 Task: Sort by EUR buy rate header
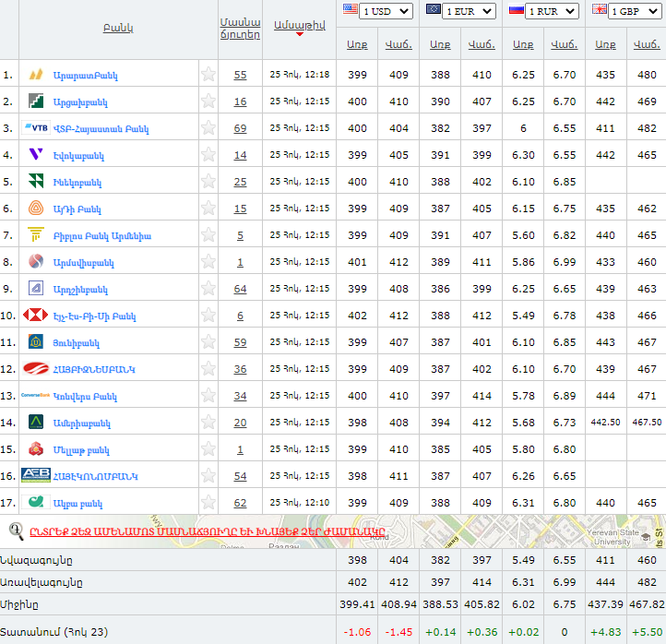click(440, 44)
